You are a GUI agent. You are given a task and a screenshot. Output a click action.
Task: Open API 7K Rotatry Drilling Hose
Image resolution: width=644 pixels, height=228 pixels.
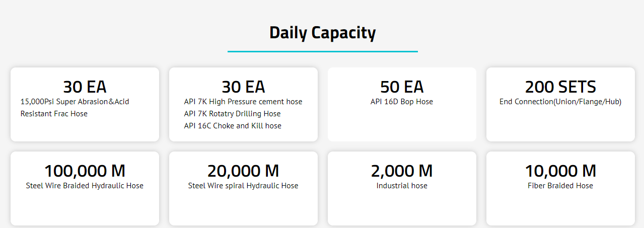click(232, 114)
